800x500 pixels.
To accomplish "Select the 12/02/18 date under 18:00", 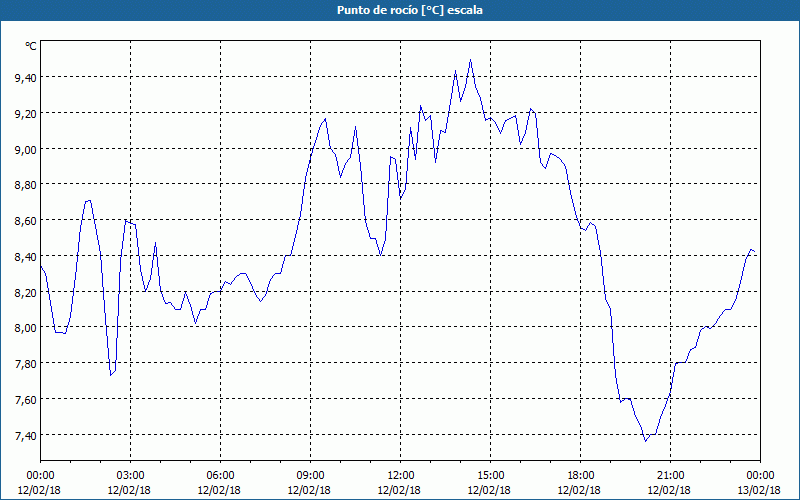I will (x=579, y=490).
